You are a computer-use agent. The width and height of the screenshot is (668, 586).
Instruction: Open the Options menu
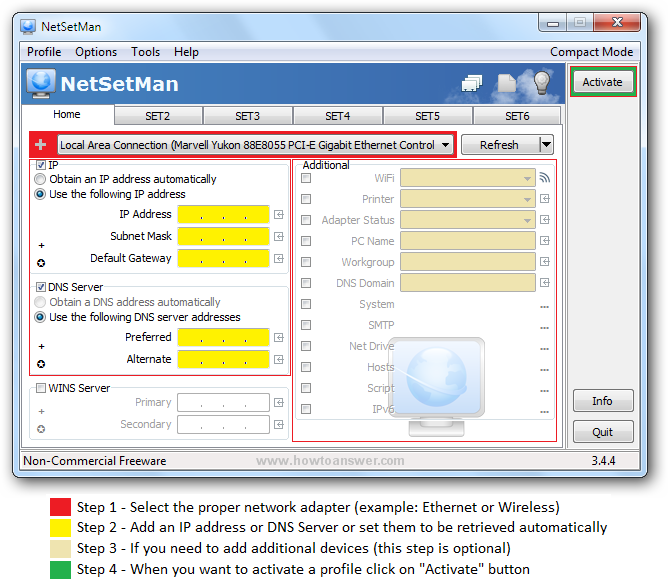coord(96,52)
